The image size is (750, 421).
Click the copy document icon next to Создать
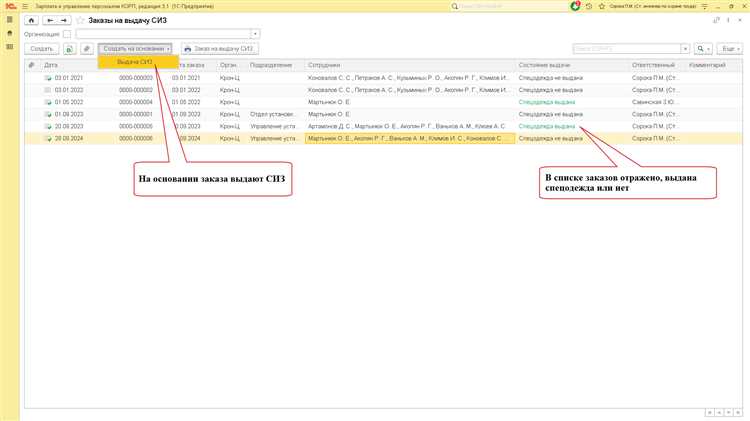click(x=69, y=48)
